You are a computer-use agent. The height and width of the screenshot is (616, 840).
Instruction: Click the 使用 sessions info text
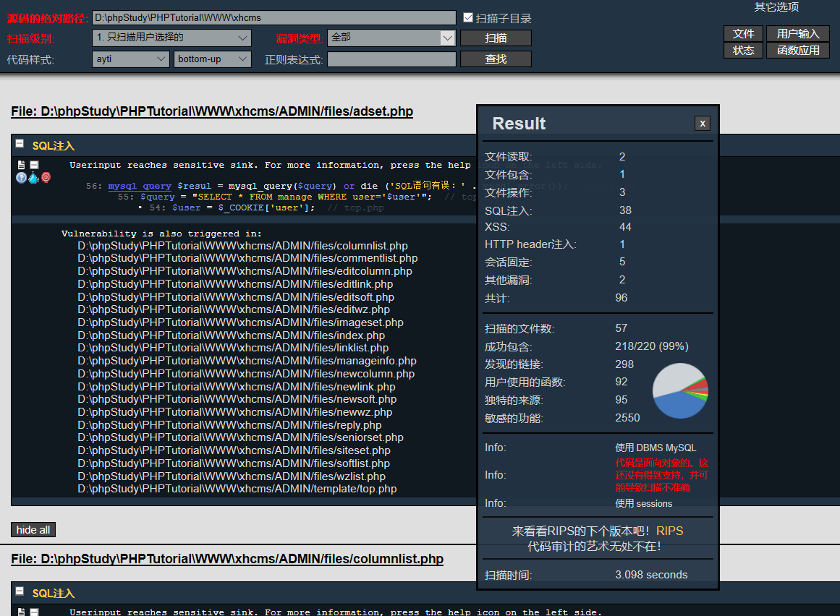pos(643,504)
